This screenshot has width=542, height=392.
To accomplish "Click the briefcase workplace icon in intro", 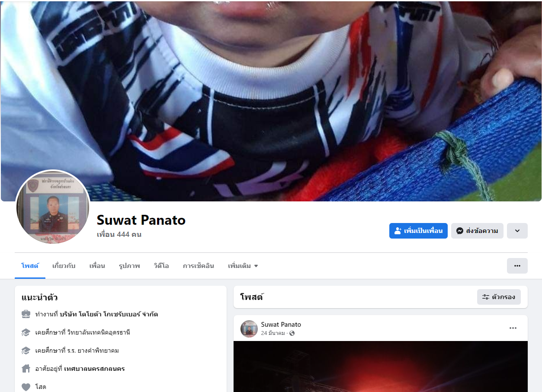I will click(x=26, y=314).
